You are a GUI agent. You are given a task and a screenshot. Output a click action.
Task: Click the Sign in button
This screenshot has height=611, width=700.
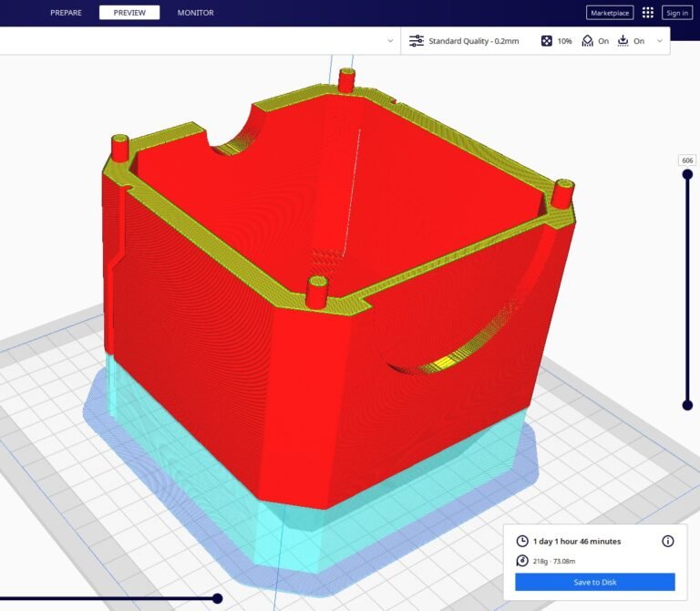coord(677,13)
